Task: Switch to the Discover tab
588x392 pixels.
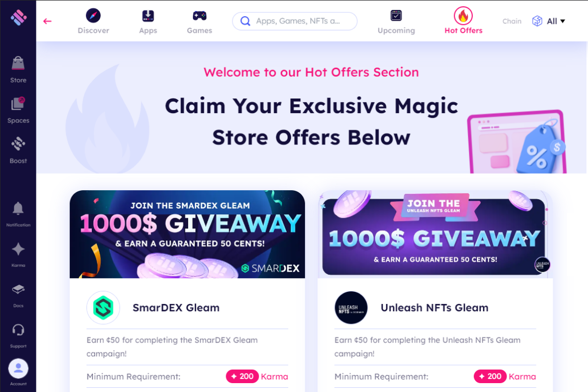Action: 93,21
